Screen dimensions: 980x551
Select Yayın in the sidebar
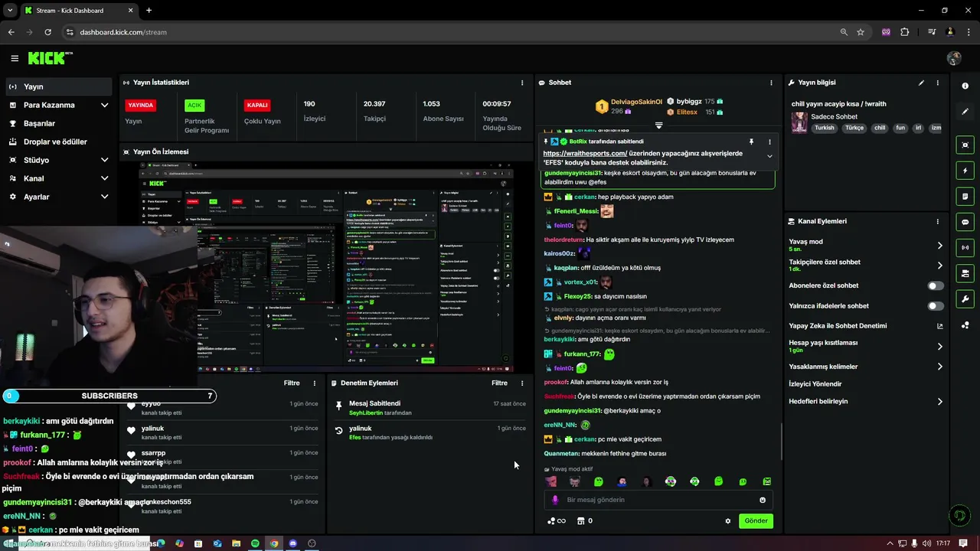[x=58, y=86]
